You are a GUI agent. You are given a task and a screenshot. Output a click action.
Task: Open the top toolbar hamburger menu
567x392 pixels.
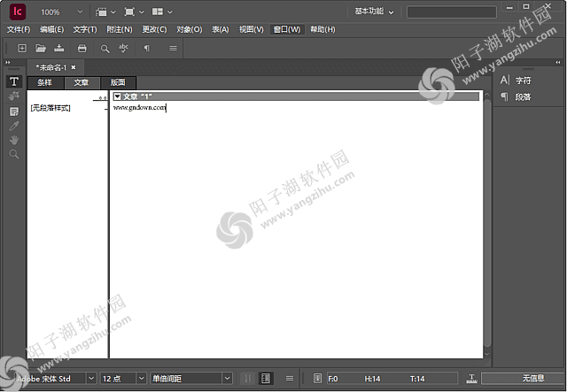pyautogui.click(x=174, y=48)
